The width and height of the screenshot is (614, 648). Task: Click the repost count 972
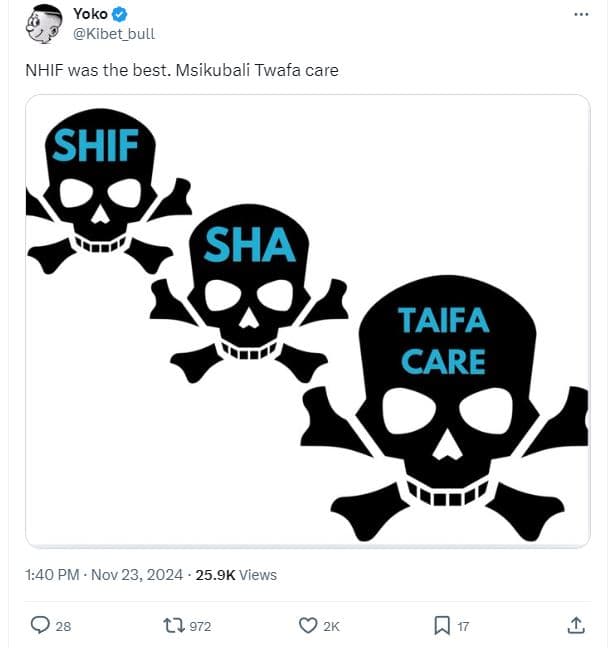pos(200,626)
